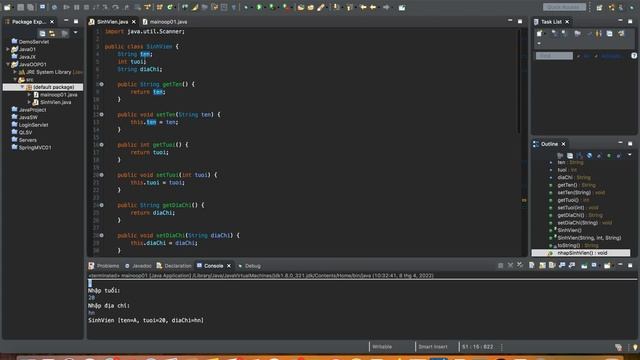Expand SinhVien.java in Package Explorer

click(x=29, y=102)
